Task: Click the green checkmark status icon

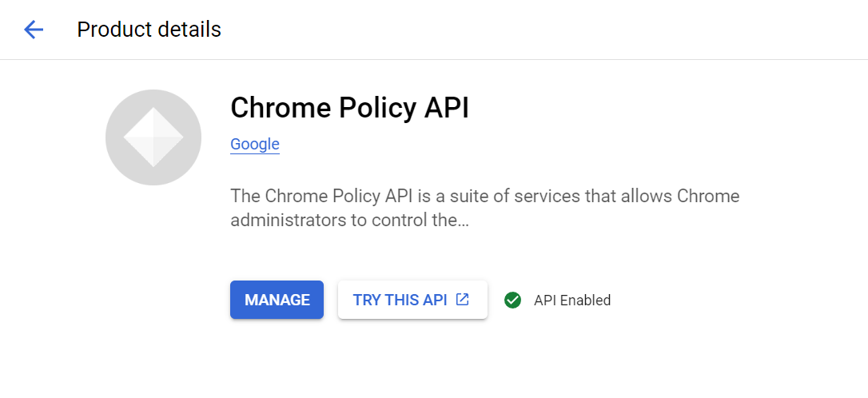Action: pos(512,300)
